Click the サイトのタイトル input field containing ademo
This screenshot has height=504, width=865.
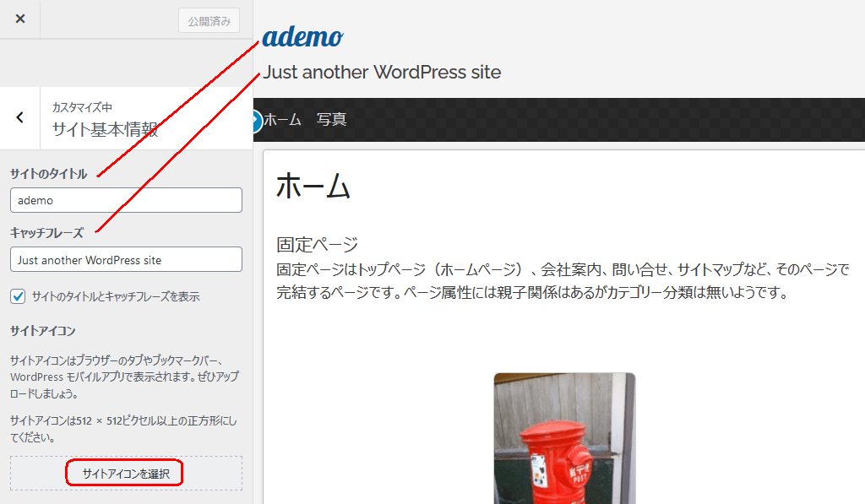[x=126, y=200]
